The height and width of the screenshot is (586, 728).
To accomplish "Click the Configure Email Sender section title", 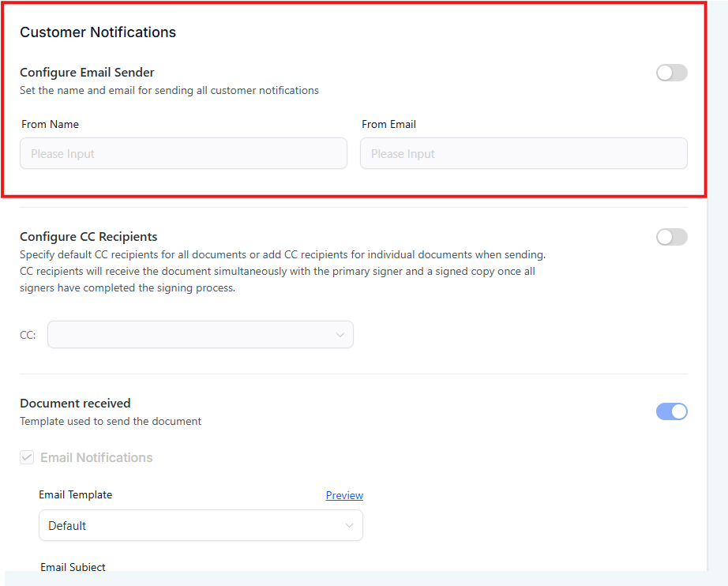I will click(x=87, y=73).
